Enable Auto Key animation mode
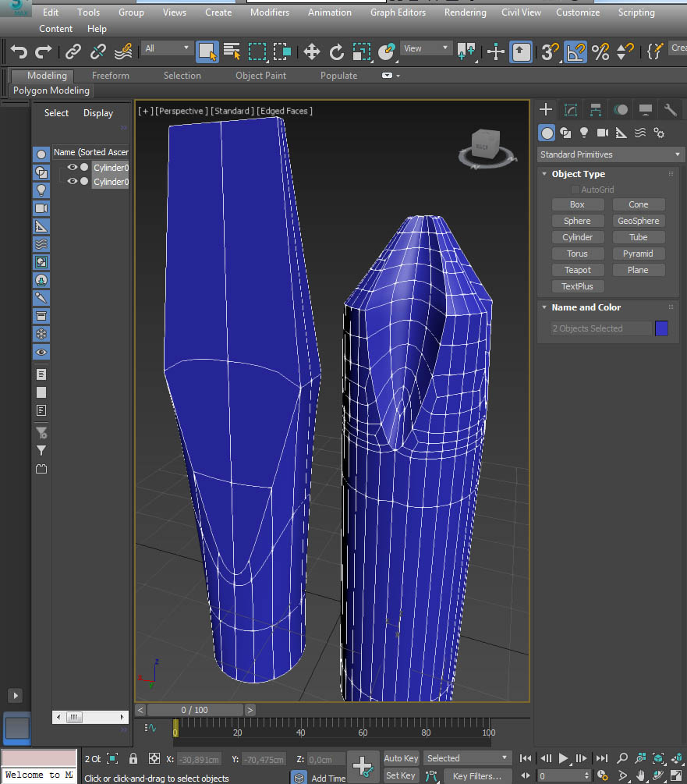 [x=401, y=758]
